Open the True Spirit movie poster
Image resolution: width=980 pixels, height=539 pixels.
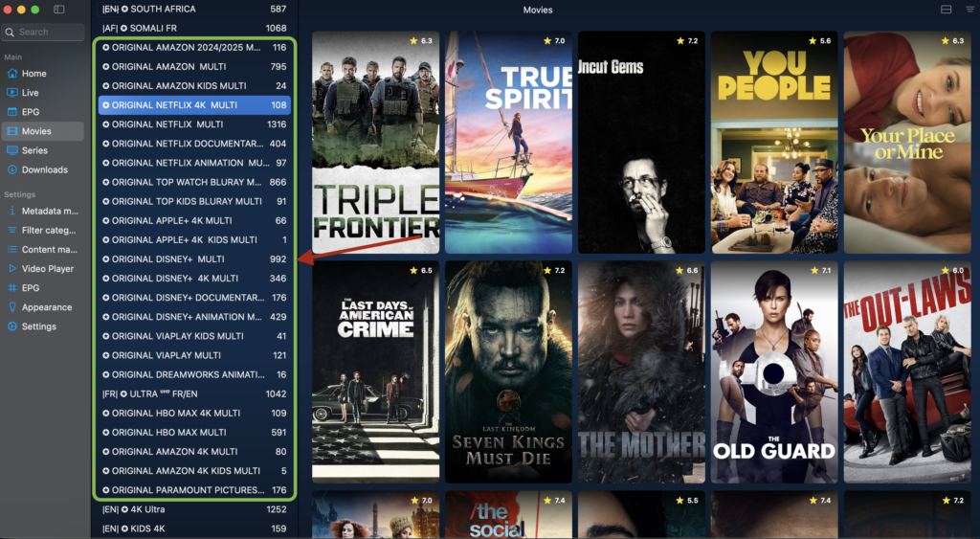pyautogui.click(x=508, y=143)
